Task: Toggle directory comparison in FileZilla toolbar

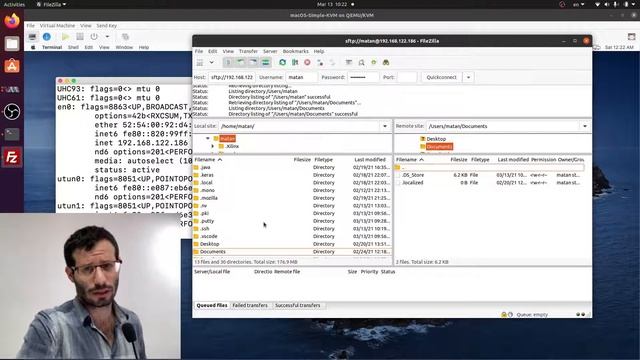Action: (361, 62)
